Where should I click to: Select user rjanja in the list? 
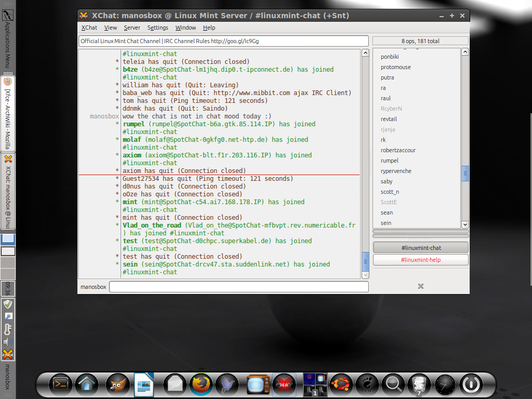(417, 129)
